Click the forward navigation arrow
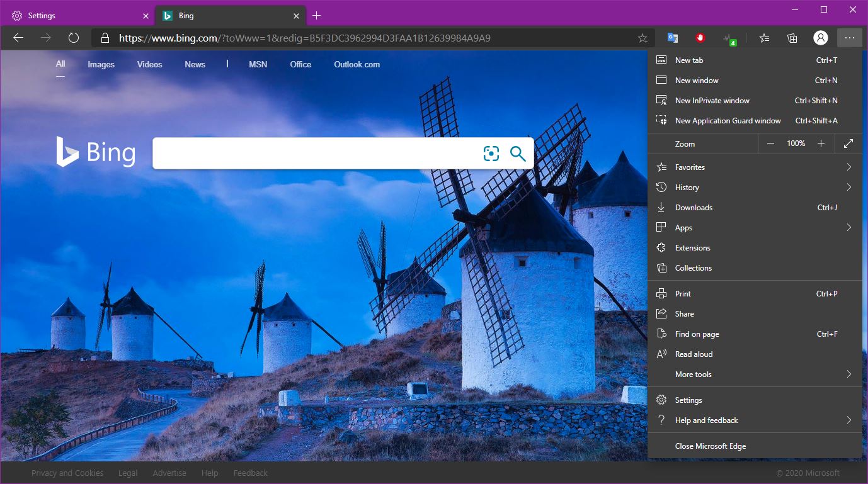Screen dimensions: 868x484 46,38
